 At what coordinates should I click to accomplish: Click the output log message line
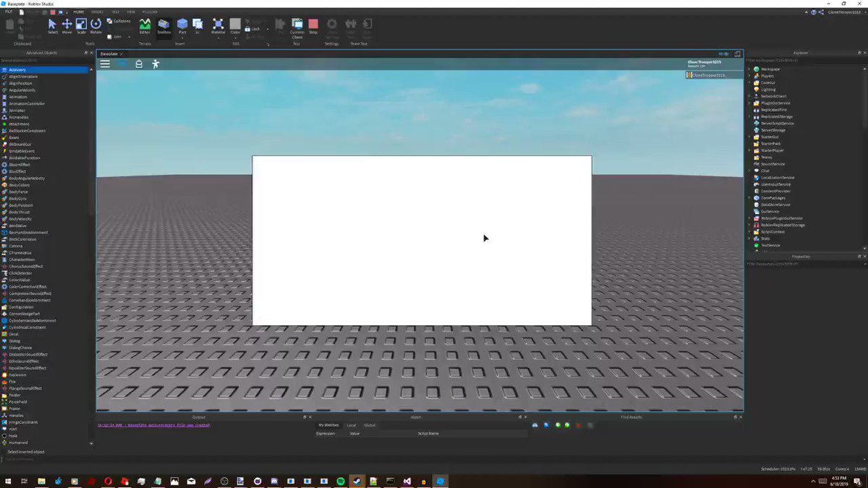(x=153, y=425)
